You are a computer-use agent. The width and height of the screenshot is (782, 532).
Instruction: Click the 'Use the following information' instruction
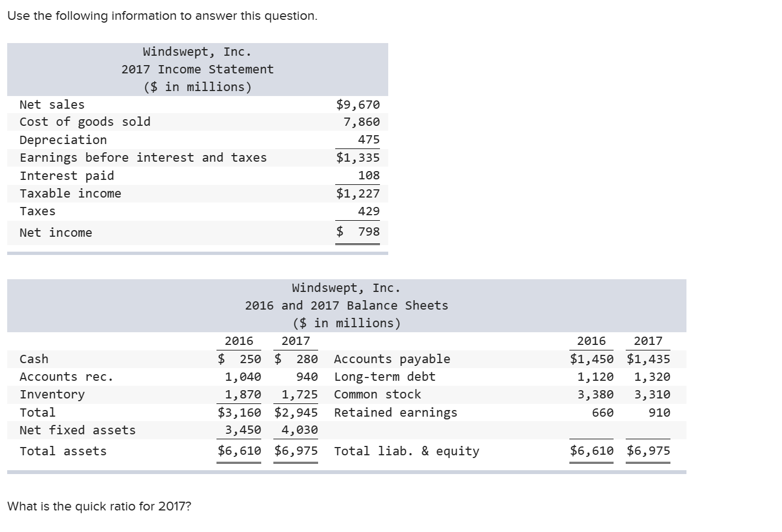[162, 16]
